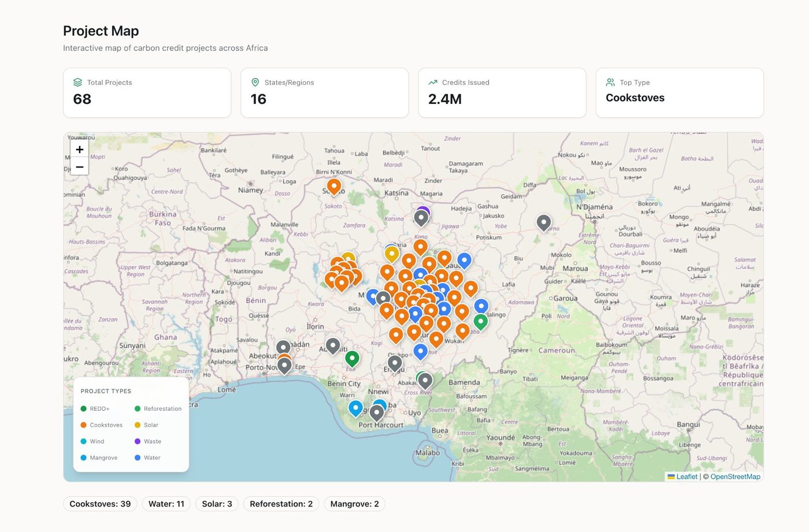Select the blue marker near Minna
The width and height of the screenshot is (809, 532).
pyautogui.click(x=372, y=296)
